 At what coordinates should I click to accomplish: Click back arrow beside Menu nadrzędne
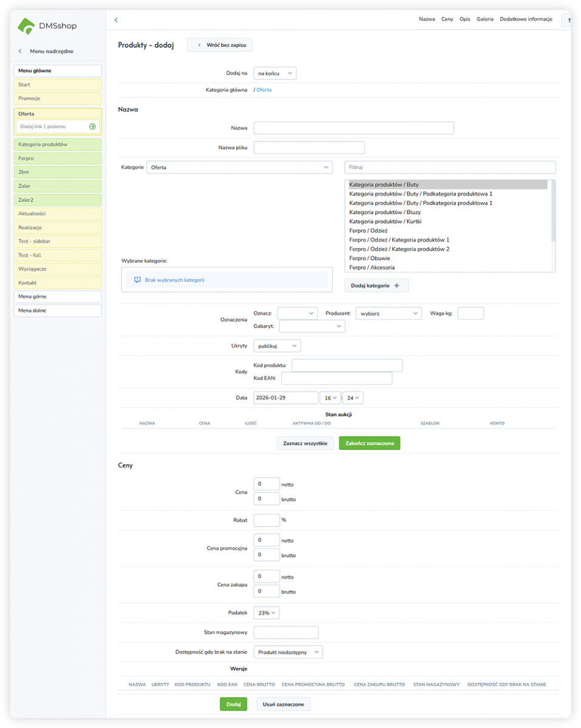[x=20, y=52]
